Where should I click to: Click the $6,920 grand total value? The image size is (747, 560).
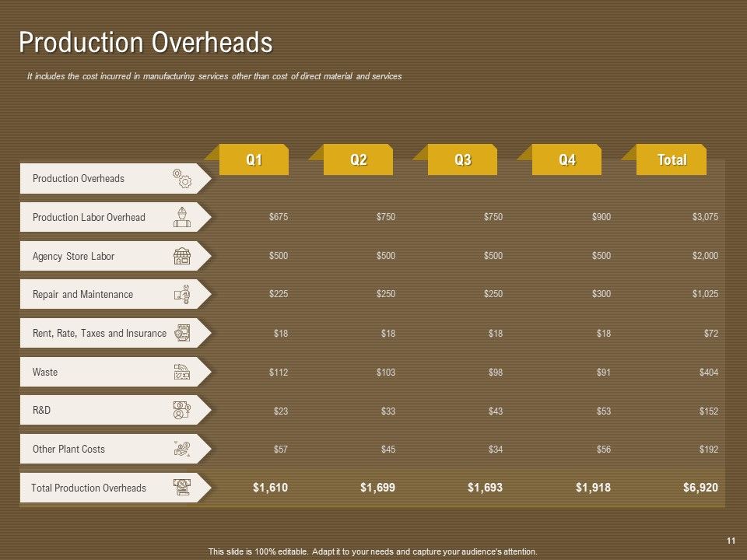pyautogui.click(x=700, y=487)
